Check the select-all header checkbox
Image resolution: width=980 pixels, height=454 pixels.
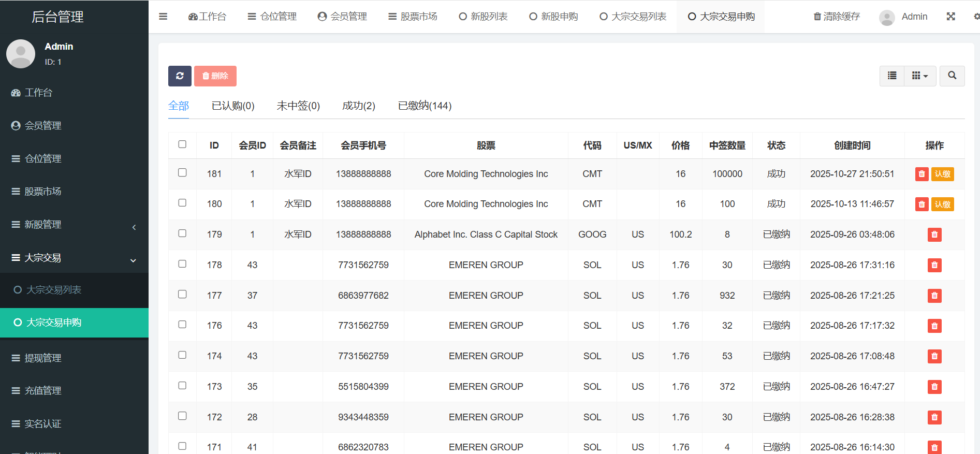point(182,144)
